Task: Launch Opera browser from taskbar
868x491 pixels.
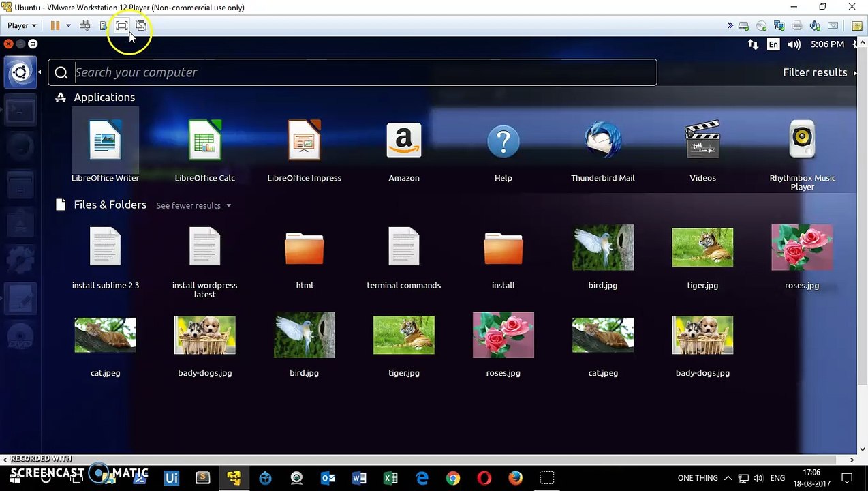Action: pyautogui.click(x=484, y=478)
